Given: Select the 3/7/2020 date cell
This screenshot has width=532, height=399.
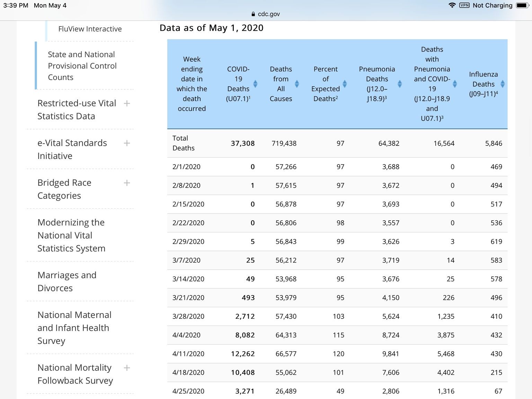Looking at the screenshot, I should (186, 260).
